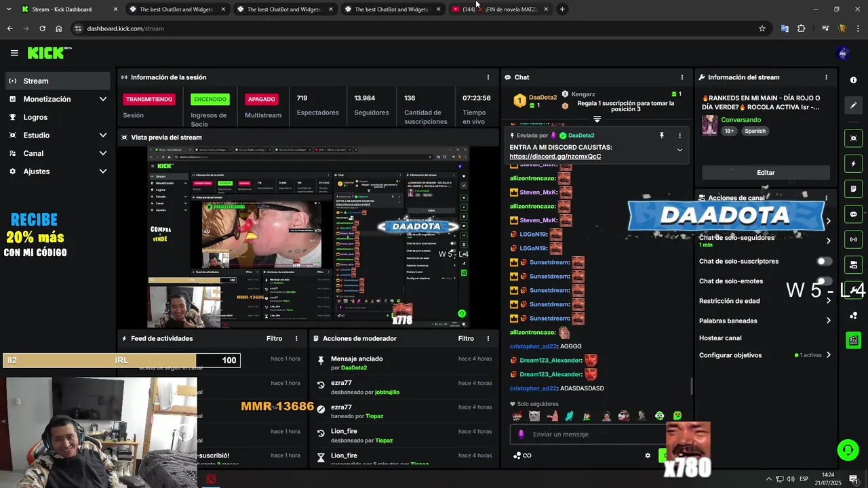This screenshot has width=868, height=488.
Task: Open the Windows volume tray icon
Action: [791, 479]
